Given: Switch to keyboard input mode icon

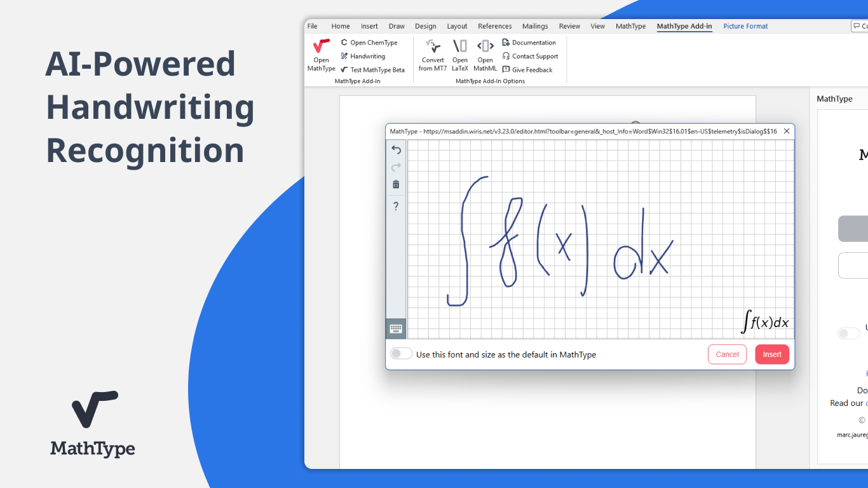Looking at the screenshot, I should 396,329.
